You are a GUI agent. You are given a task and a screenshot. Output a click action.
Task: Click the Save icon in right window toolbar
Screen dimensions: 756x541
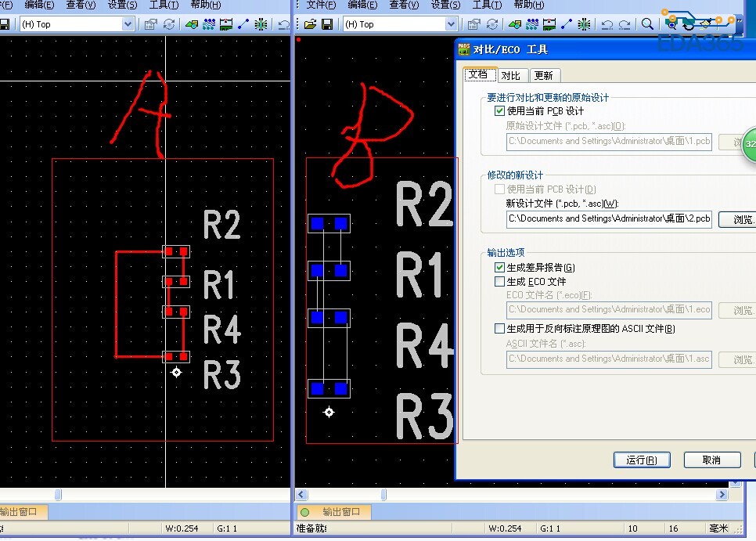(x=327, y=24)
